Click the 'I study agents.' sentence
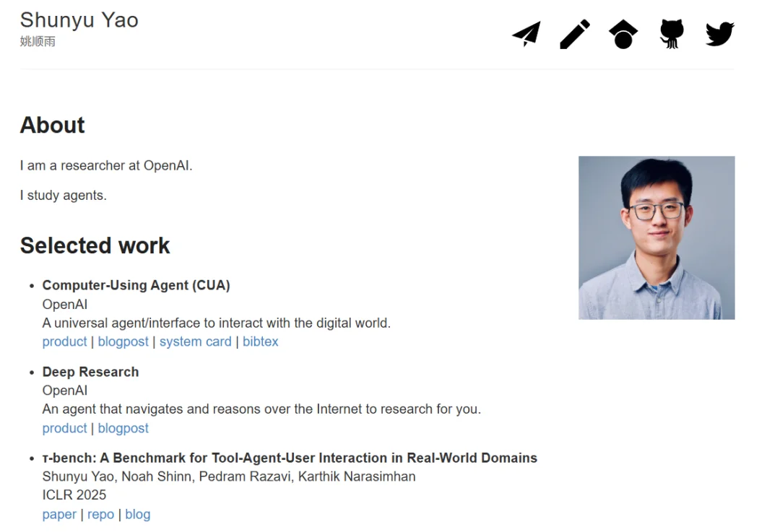 pyautogui.click(x=63, y=196)
